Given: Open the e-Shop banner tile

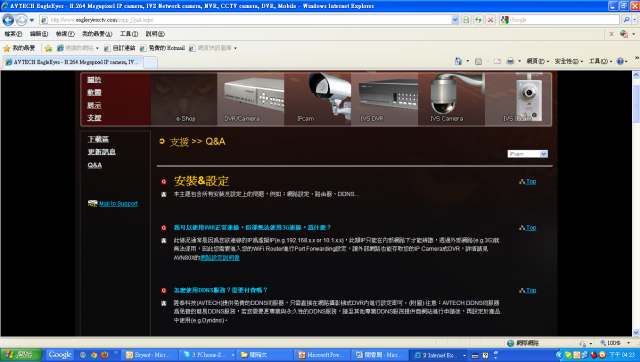Looking at the screenshot, I should (x=184, y=99).
